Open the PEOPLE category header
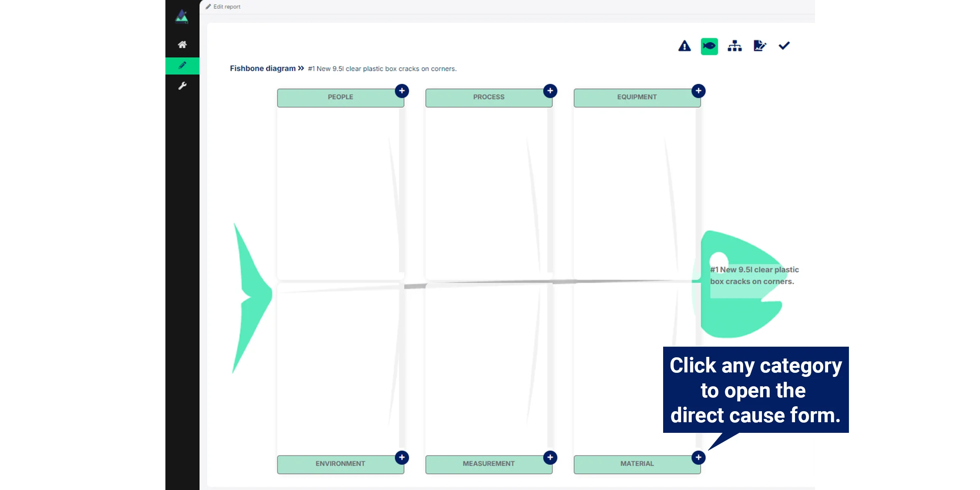This screenshot has height=490, width=980. pos(340,98)
